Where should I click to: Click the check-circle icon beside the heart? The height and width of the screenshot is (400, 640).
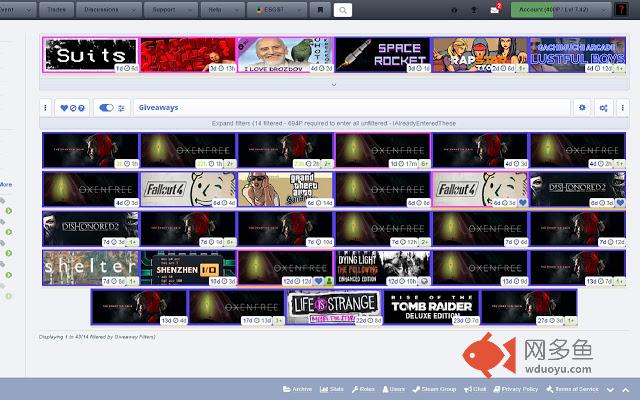(73, 108)
